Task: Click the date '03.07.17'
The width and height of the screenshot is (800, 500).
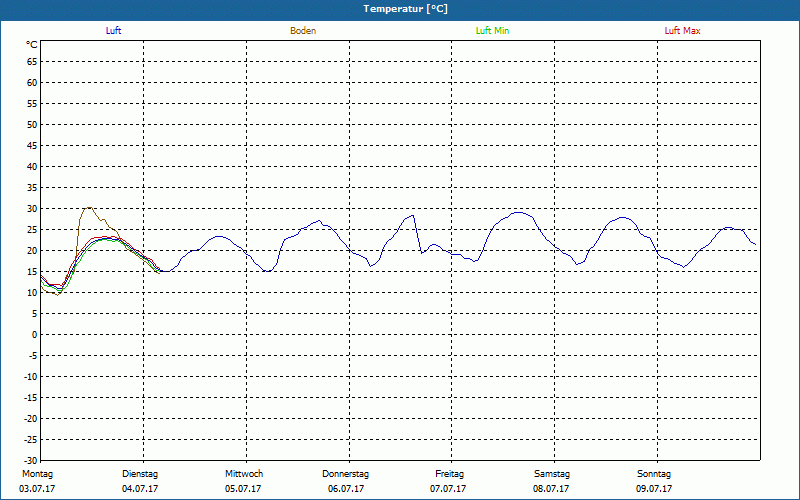Action: (x=37, y=489)
